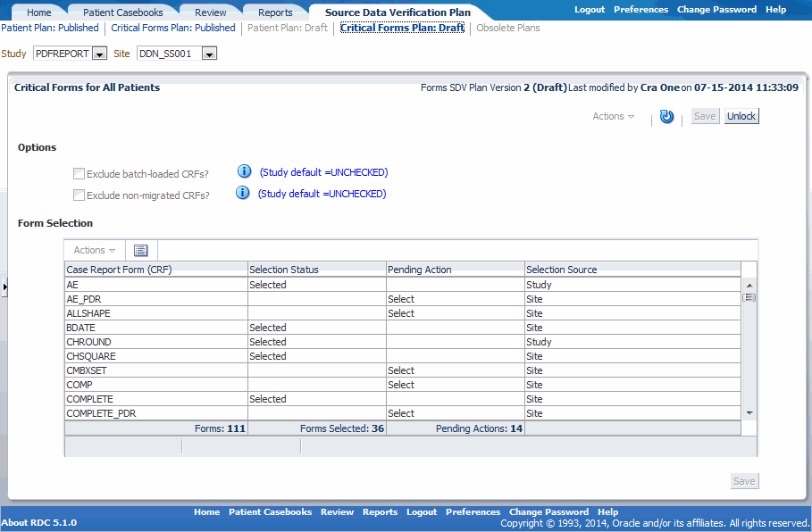This screenshot has width=812, height=532.
Task: Select the BDATE row
Action: [402, 328]
